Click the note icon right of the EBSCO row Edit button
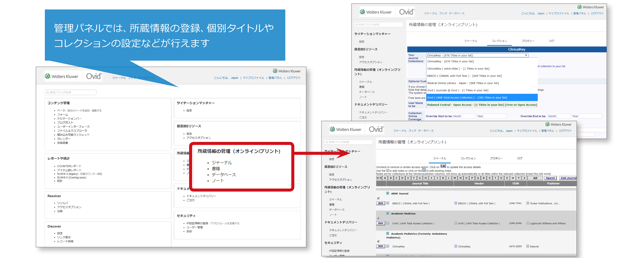 tap(388, 203)
